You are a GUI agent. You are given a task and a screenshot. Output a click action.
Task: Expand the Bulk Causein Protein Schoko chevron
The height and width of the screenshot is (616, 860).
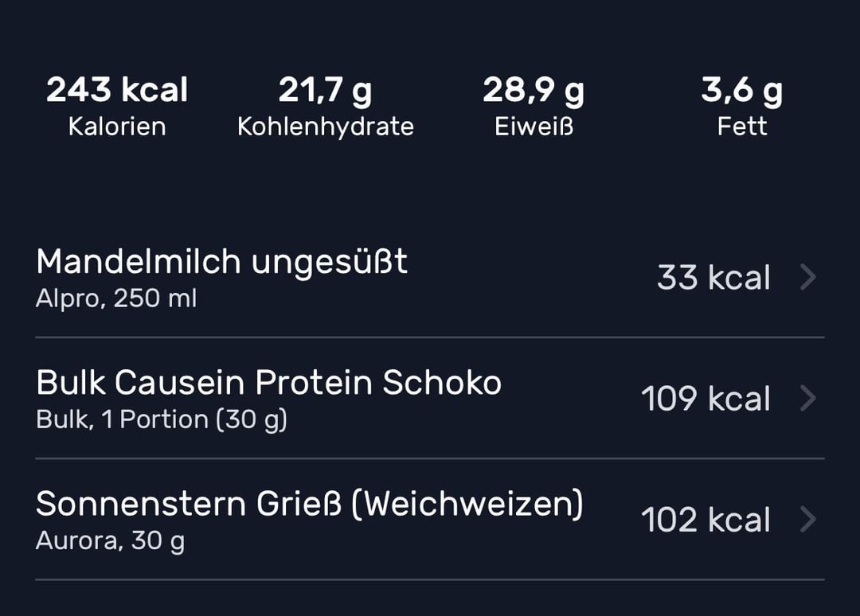point(808,399)
